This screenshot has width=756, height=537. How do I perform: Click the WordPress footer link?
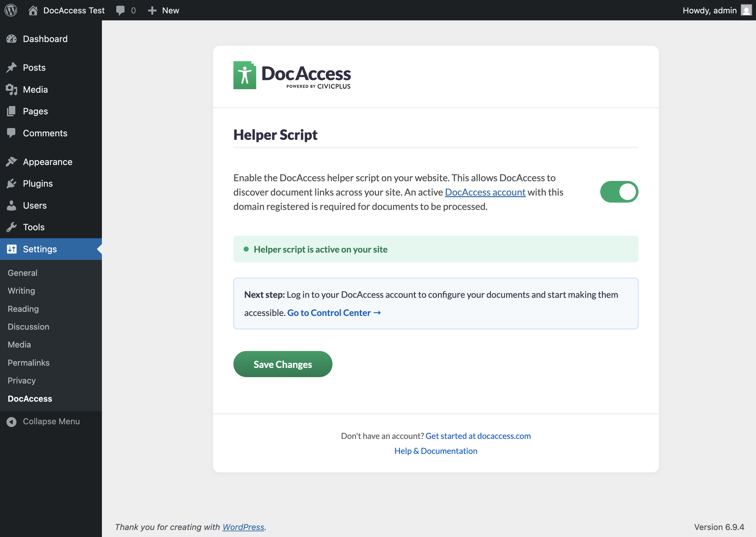pyautogui.click(x=243, y=527)
